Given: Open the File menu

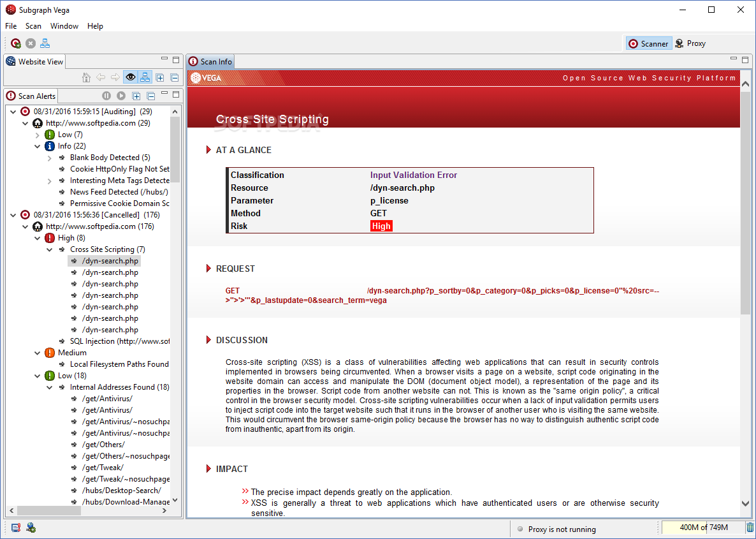Looking at the screenshot, I should (x=11, y=26).
